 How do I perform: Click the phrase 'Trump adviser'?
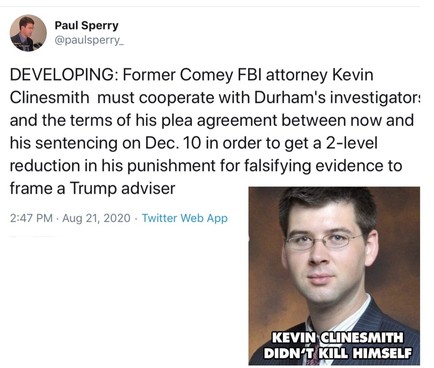tap(122, 189)
